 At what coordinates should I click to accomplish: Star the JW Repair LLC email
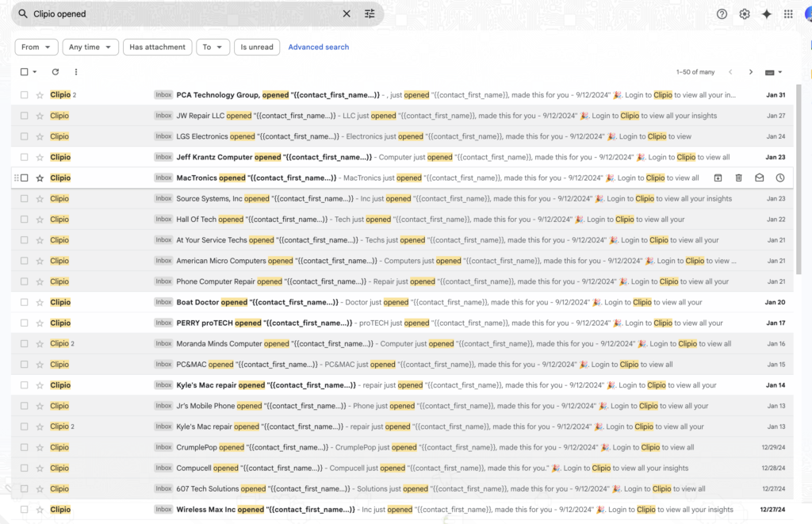pos(40,116)
